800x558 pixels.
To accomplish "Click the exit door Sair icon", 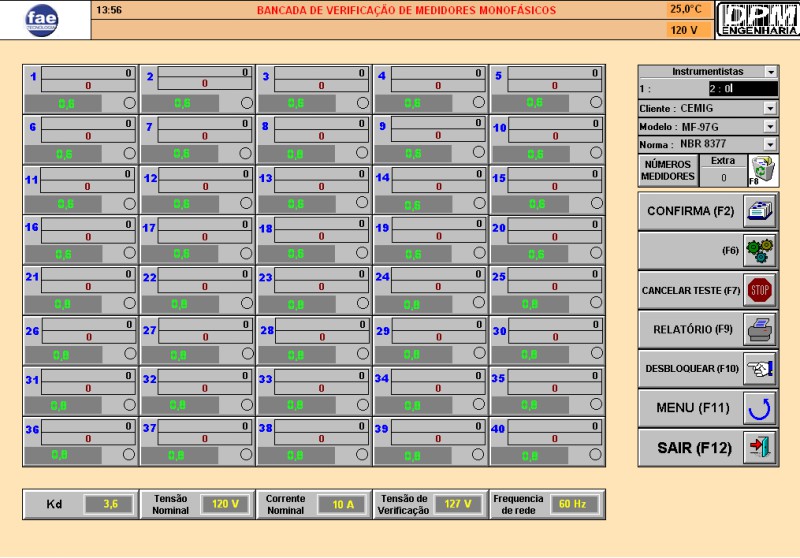I will pos(761,446).
